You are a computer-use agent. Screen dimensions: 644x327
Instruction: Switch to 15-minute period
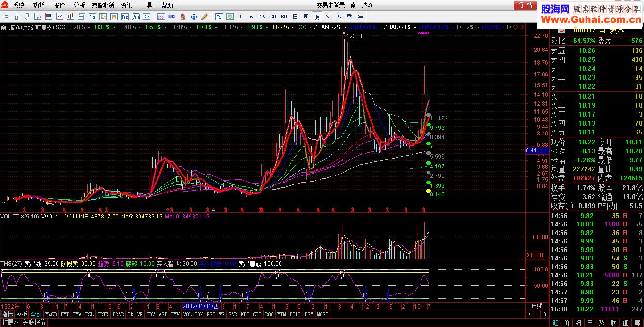coord(262,17)
